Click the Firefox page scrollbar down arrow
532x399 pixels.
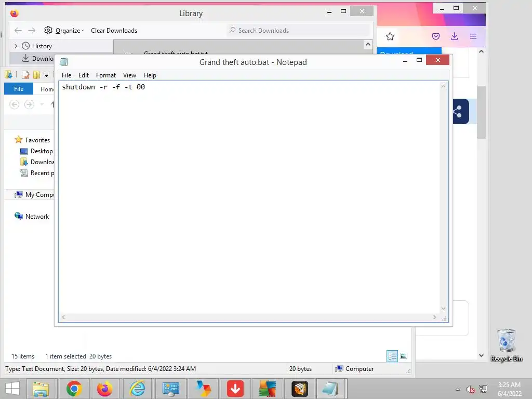tap(481, 355)
